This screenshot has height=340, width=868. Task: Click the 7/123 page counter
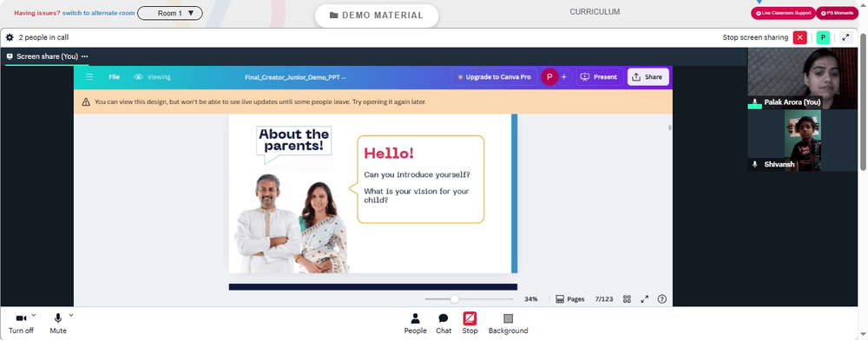(x=604, y=299)
